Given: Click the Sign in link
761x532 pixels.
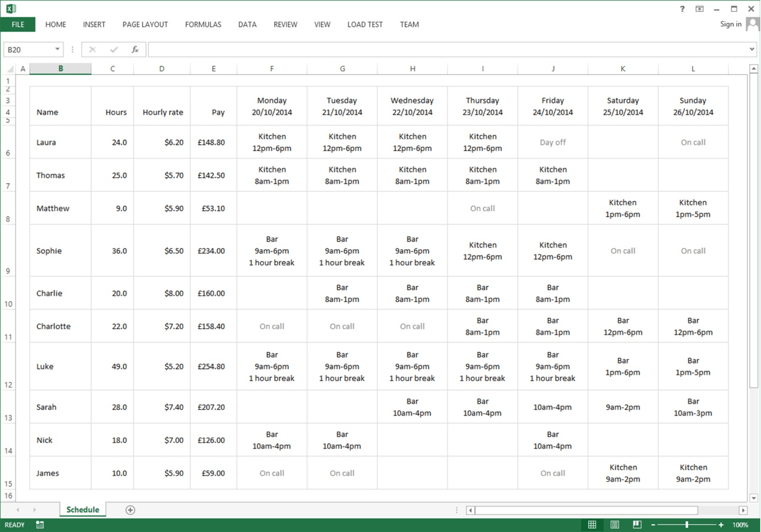Looking at the screenshot, I should pos(730,24).
